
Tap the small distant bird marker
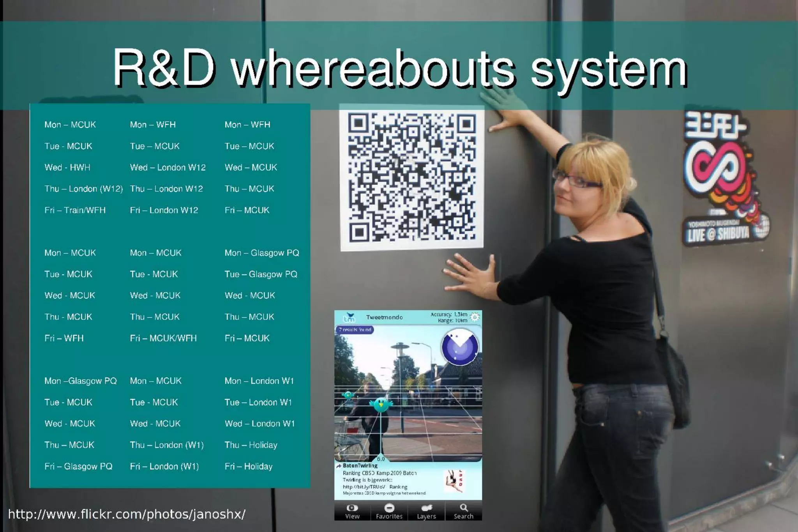pos(348,395)
